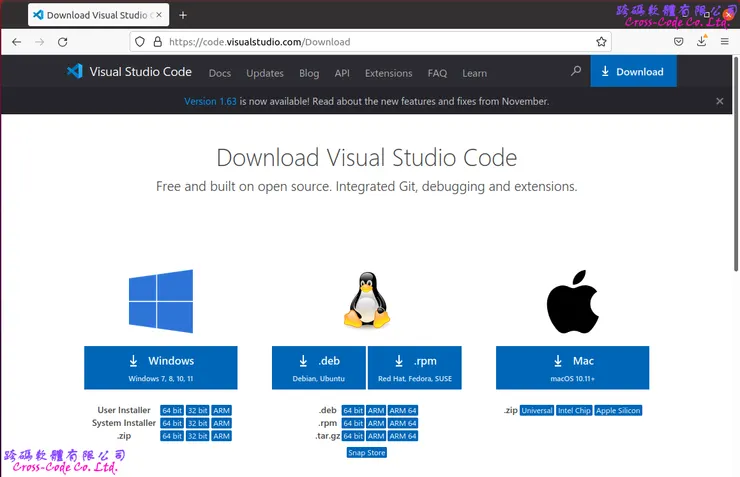Viewport: 740px width, 477px height.
Task: Go back using the browser back arrow
Action: click(x=17, y=42)
